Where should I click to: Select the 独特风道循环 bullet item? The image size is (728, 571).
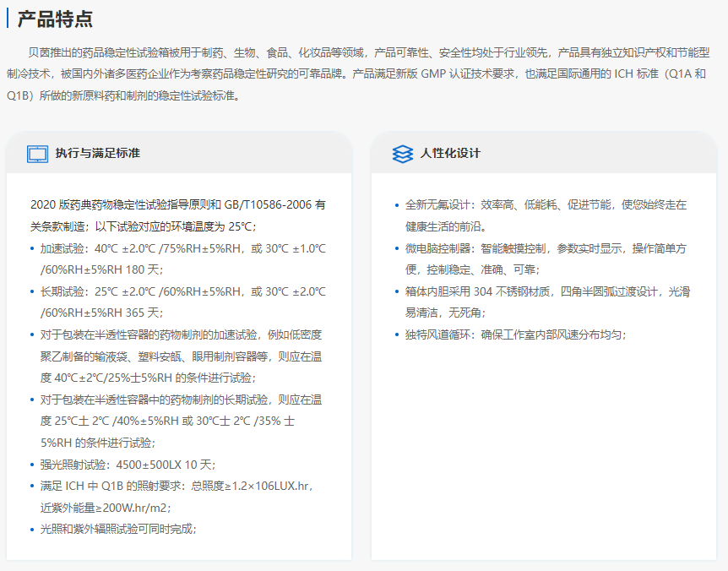515,334
